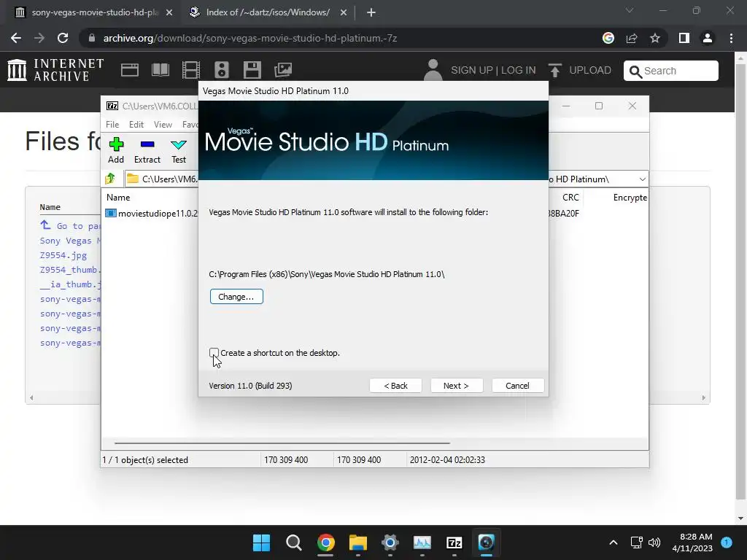Open Z9554_thumb file link
The image size is (747, 560).
(70, 270)
